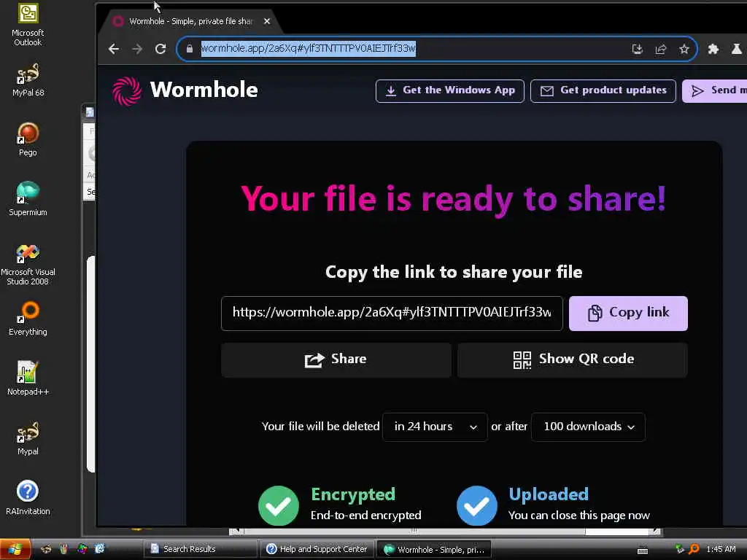Click the green Encrypted checkmark icon
Viewport: 747px width, 560px height.
(x=278, y=505)
